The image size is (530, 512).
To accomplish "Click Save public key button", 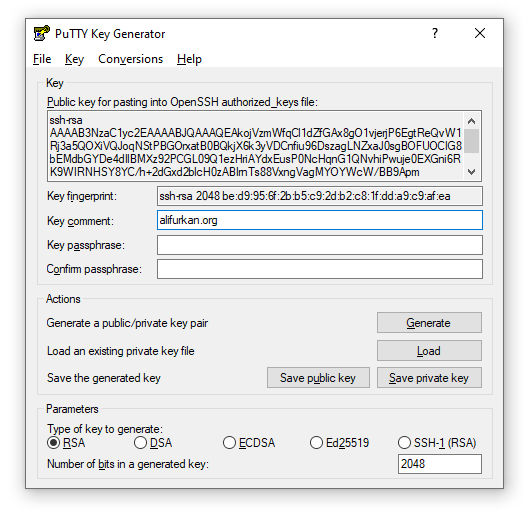I will click(318, 378).
